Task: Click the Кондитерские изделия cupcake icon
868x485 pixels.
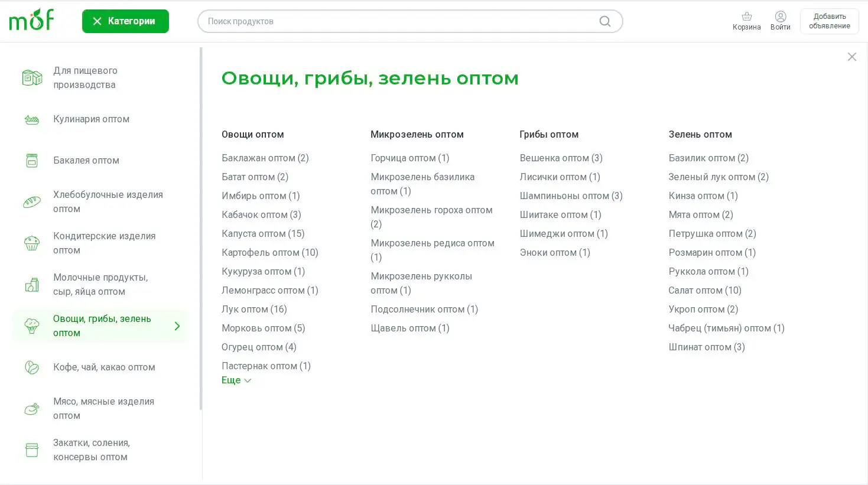Action: (x=32, y=243)
